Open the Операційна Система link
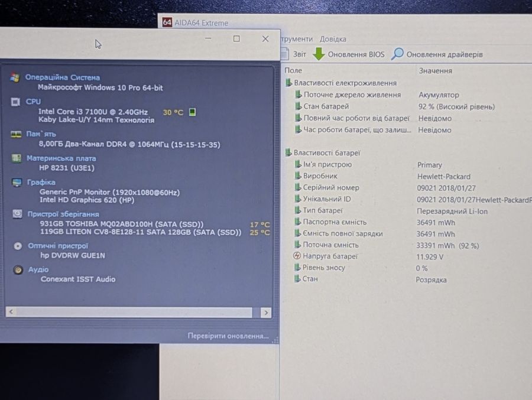532x400 pixels. (x=63, y=77)
